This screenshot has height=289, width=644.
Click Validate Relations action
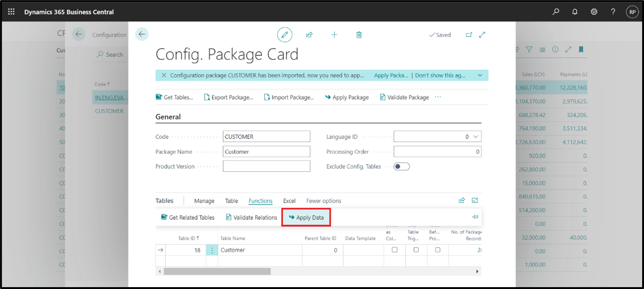[251, 217]
